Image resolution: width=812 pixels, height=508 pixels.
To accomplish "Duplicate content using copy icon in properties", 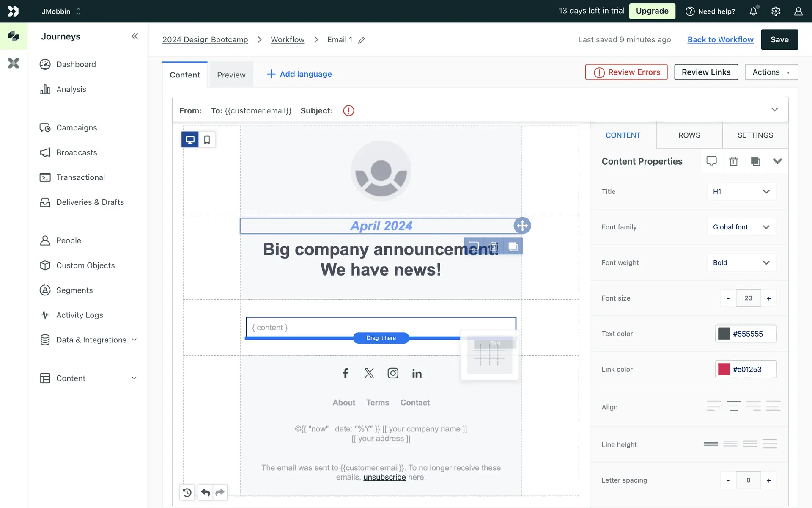I will [755, 161].
